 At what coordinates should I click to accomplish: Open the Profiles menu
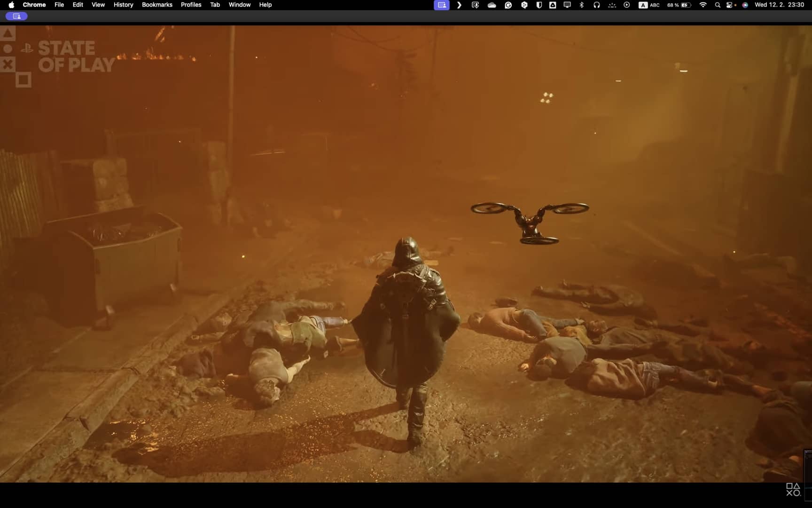[x=191, y=5]
